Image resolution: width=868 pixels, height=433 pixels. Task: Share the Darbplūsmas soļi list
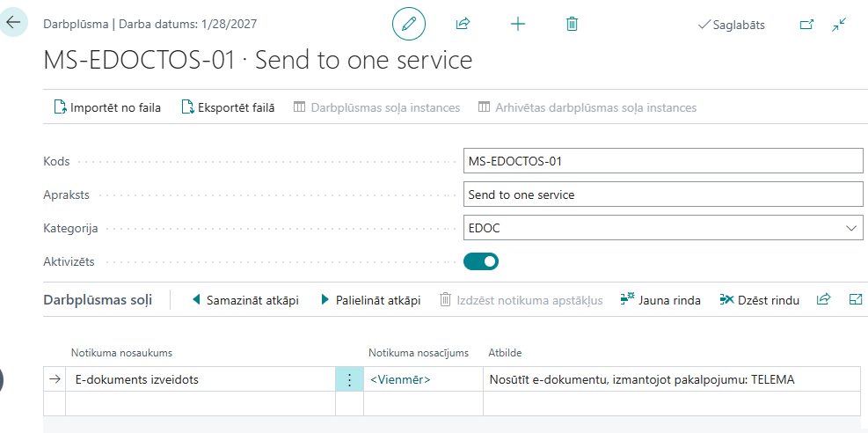[x=823, y=300]
